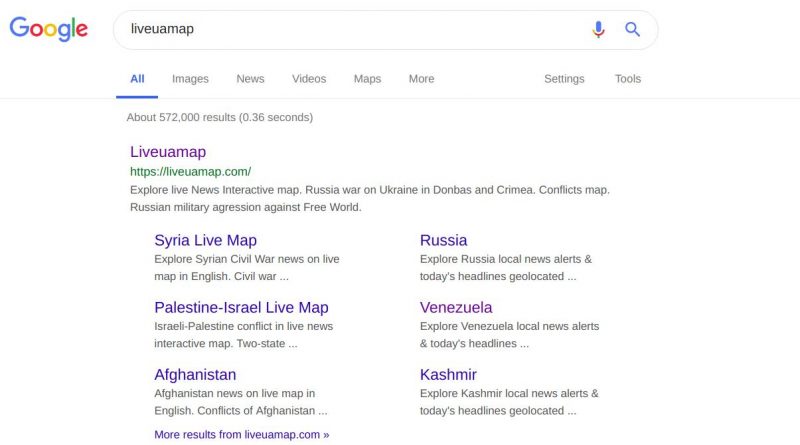Click the Google logo
This screenshot has width=800, height=445.
coord(48,29)
